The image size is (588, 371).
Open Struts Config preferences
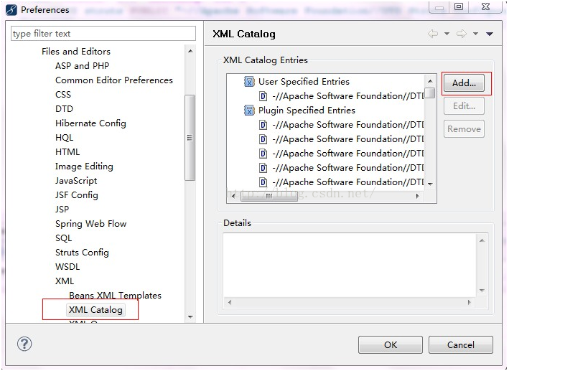82,252
